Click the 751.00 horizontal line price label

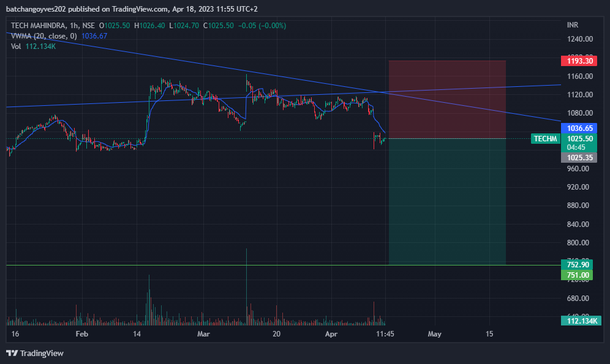(577, 275)
